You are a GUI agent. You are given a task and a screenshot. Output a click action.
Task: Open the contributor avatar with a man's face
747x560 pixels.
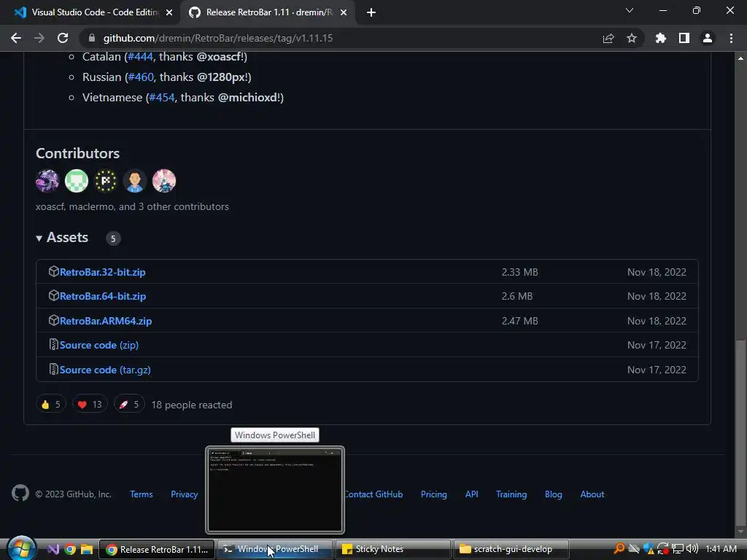pos(134,181)
